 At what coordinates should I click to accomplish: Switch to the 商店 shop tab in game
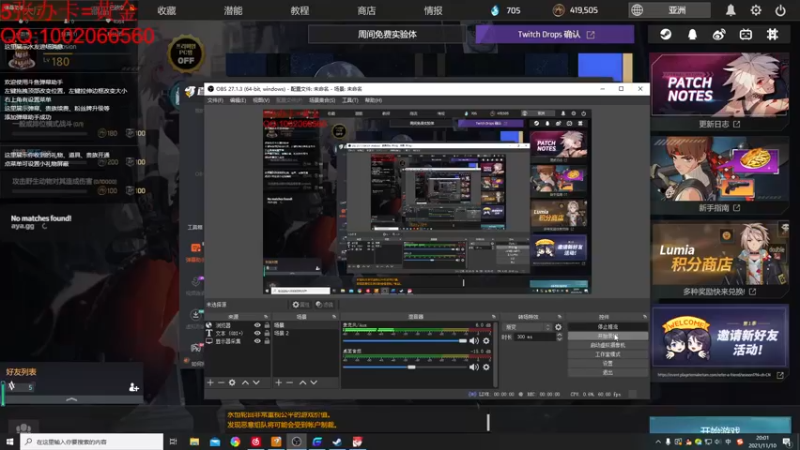[x=366, y=10]
